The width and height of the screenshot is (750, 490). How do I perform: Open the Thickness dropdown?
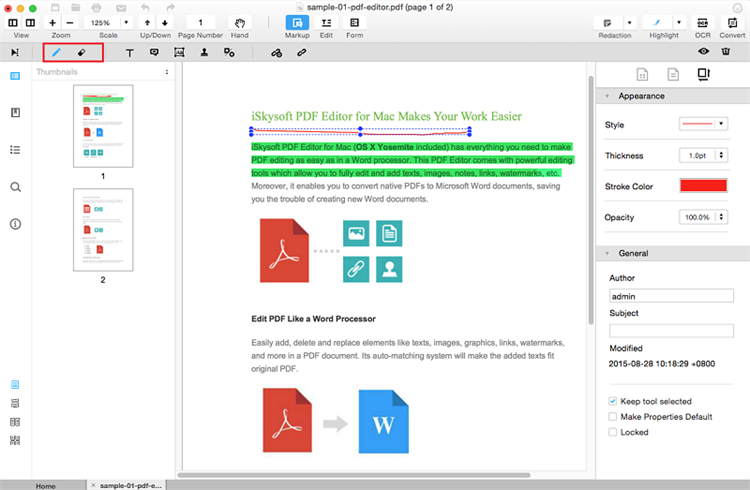coord(708,155)
